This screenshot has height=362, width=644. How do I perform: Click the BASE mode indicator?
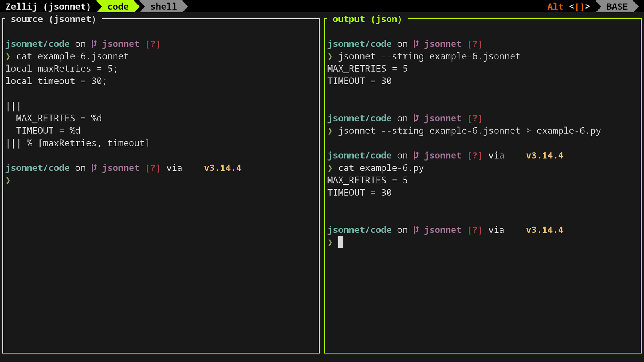(617, 6)
